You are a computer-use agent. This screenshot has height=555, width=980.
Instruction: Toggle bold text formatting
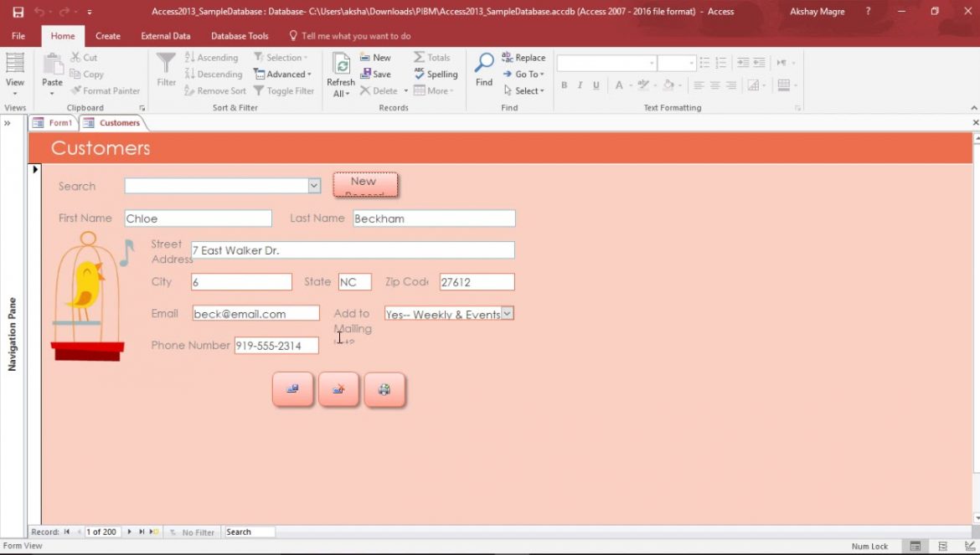click(564, 85)
